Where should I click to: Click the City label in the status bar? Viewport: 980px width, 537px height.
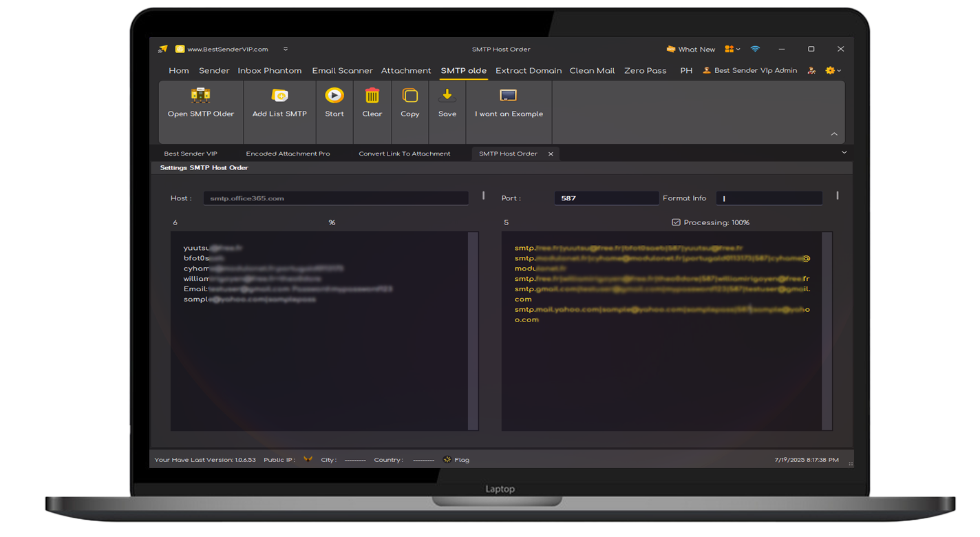pos(329,460)
